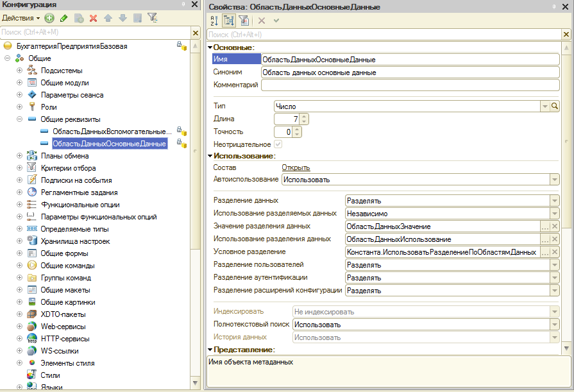Expand the Подсистемы tree node

click(19, 71)
